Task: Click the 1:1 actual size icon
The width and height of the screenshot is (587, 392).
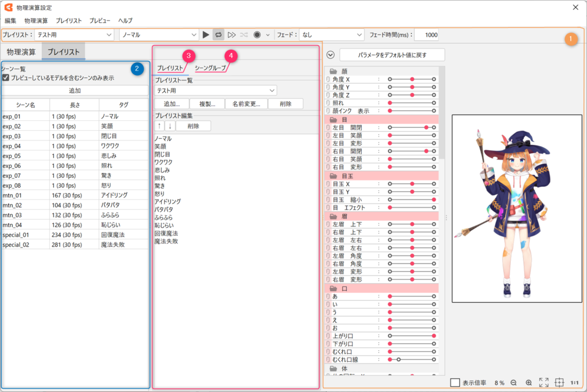Action: tap(574, 382)
